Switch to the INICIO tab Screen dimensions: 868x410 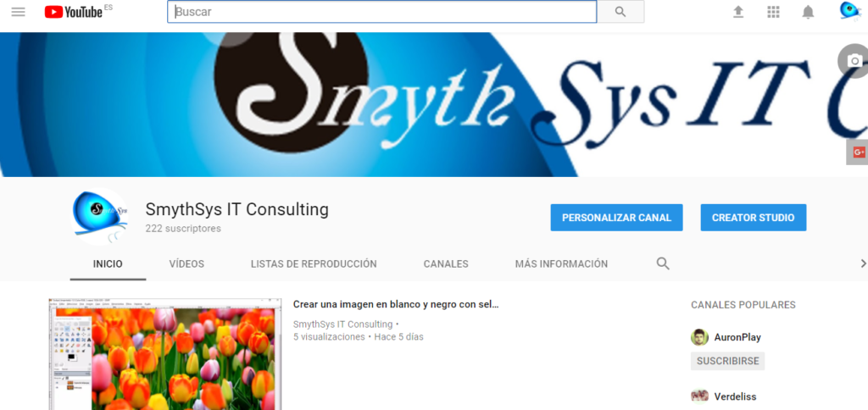(x=108, y=264)
